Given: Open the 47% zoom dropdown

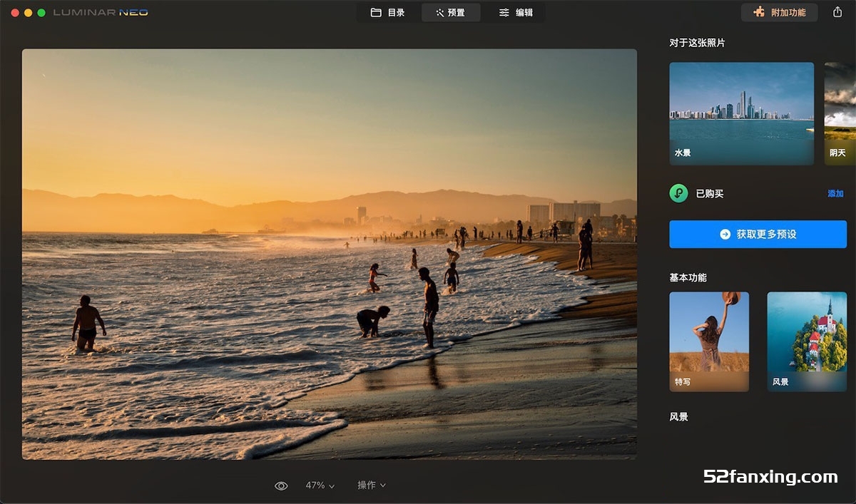Looking at the screenshot, I should [320, 485].
